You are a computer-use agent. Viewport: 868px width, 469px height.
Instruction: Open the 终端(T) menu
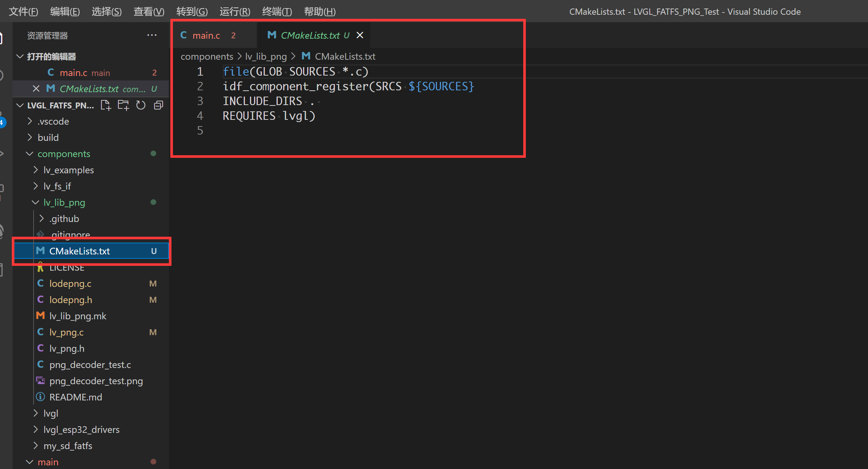tap(277, 11)
